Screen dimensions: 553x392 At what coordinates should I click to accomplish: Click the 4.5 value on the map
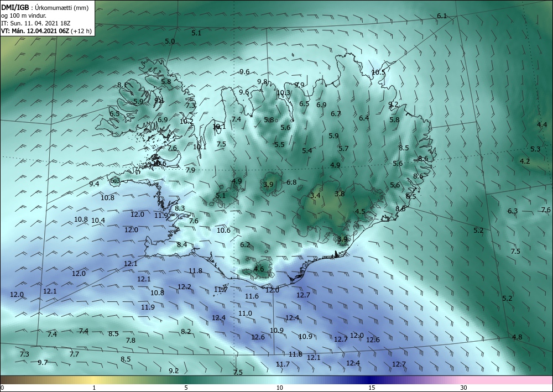[360, 212]
